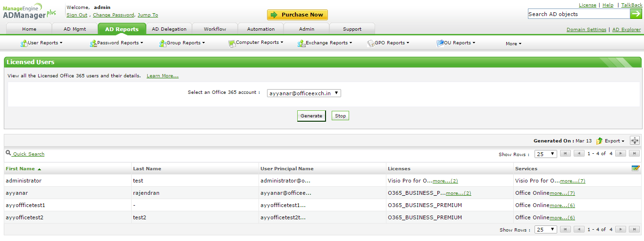
Task: Expand the OU Reports menu
Action: click(460, 43)
